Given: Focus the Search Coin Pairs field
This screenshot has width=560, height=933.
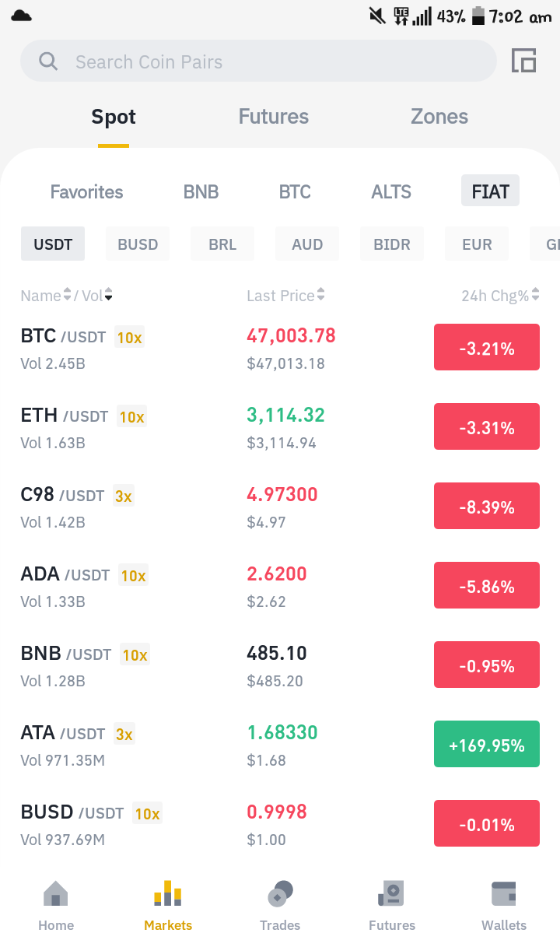Looking at the screenshot, I should [258, 61].
